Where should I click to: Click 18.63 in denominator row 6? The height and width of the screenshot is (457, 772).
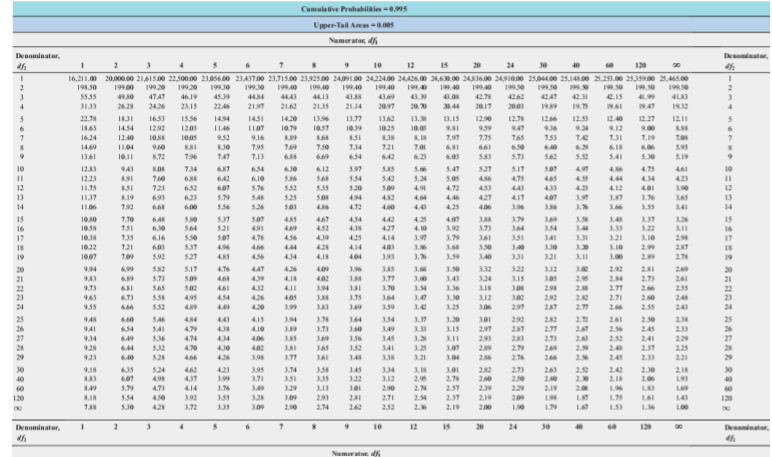(88, 129)
